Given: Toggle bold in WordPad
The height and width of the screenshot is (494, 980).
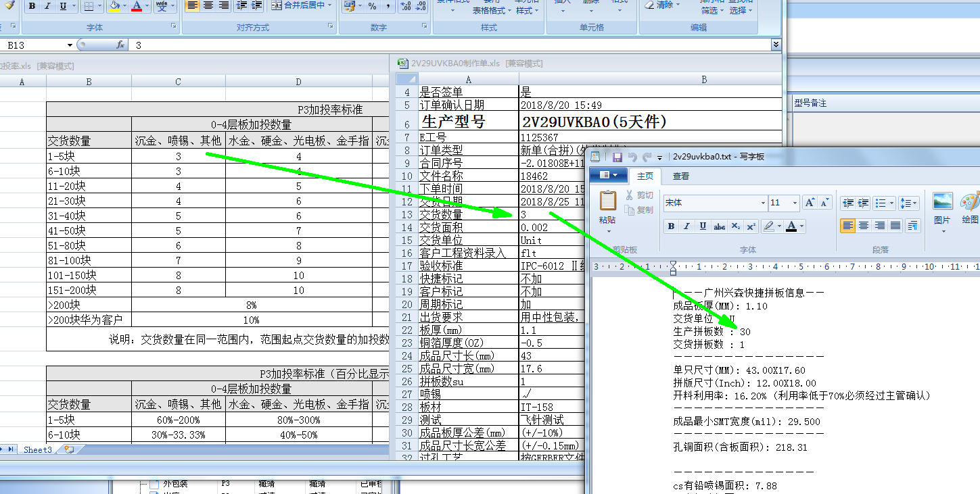Looking at the screenshot, I should (671, 226).
